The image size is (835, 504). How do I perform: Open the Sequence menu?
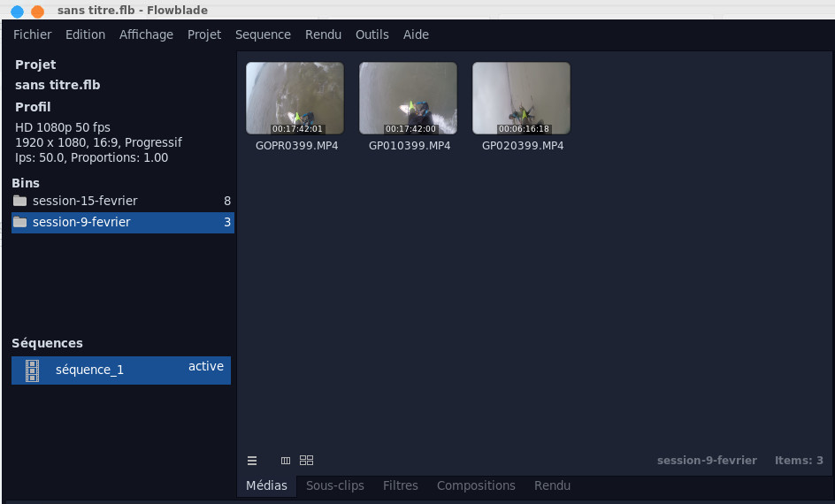pos(263,34)
